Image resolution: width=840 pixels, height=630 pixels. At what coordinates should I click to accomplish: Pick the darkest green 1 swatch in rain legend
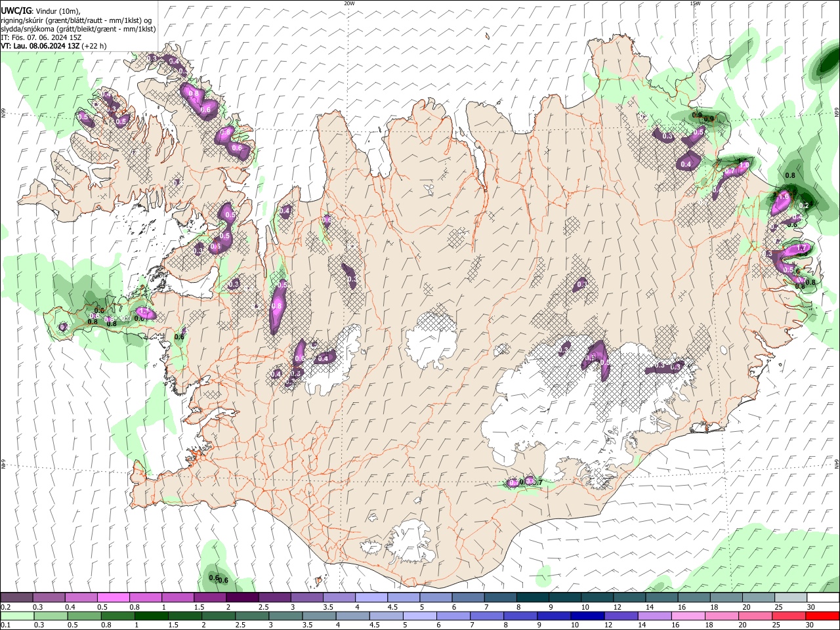[x=152, y=616]
